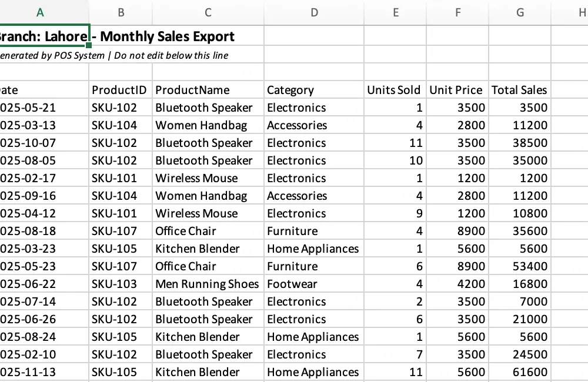
Task: Select total sales 24500
Action: pyautogui.click(x=520, y=354)
